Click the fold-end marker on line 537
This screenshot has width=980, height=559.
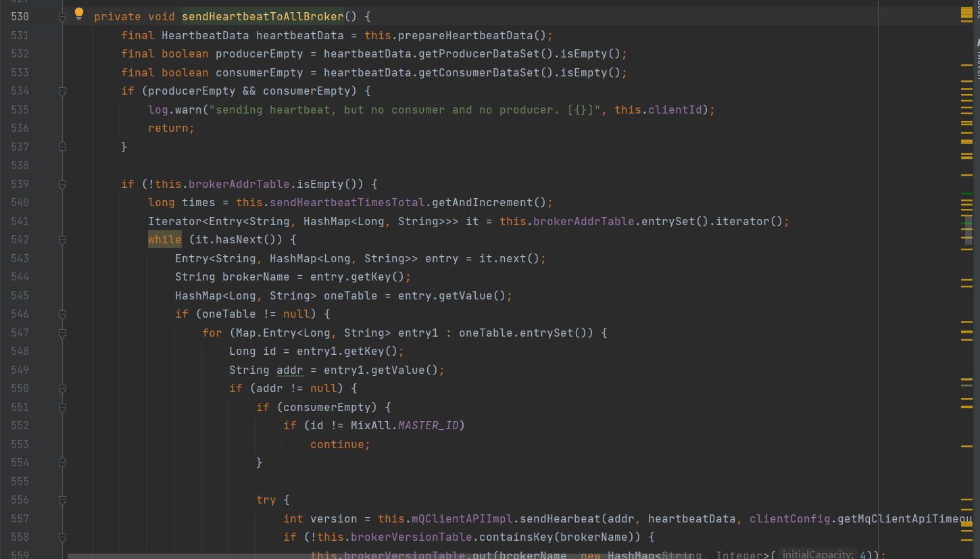[62, 147]
